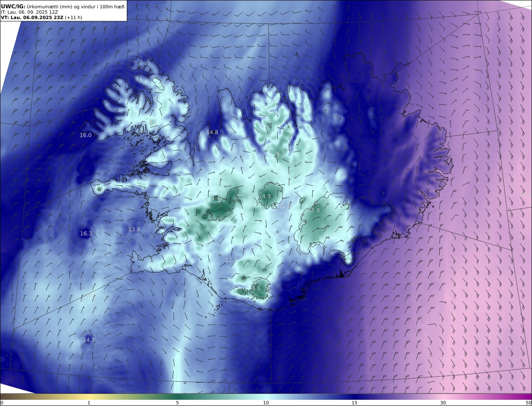Click the 14.3 value label
This screenshot has width=532, height=406.
click(x=89, y=340)
